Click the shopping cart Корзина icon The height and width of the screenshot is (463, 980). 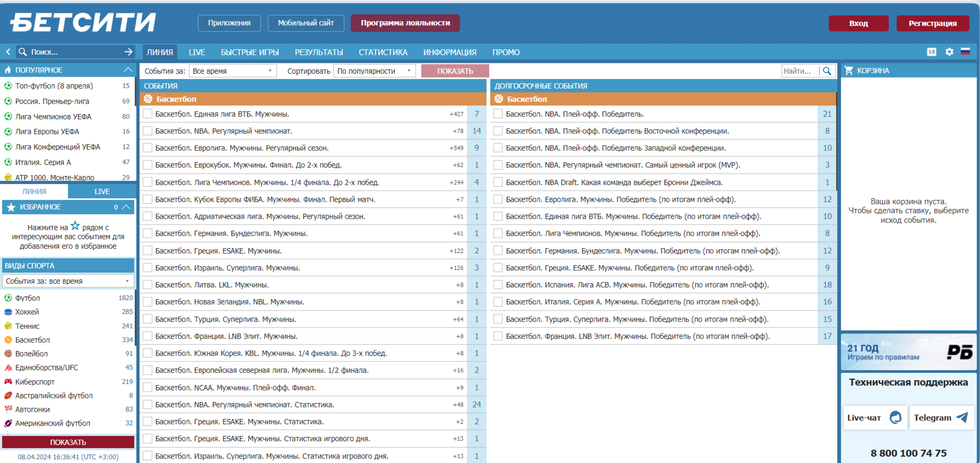849,71
